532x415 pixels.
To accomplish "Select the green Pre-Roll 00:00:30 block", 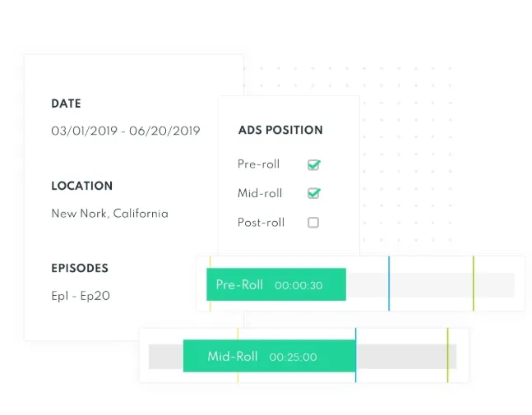I will [276, 284].
